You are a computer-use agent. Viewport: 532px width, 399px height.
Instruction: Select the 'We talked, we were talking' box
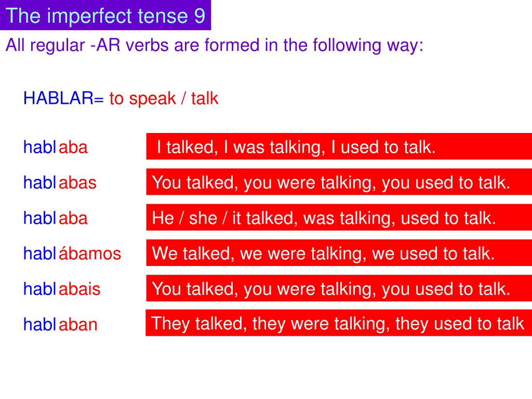[x=339, y=253]
